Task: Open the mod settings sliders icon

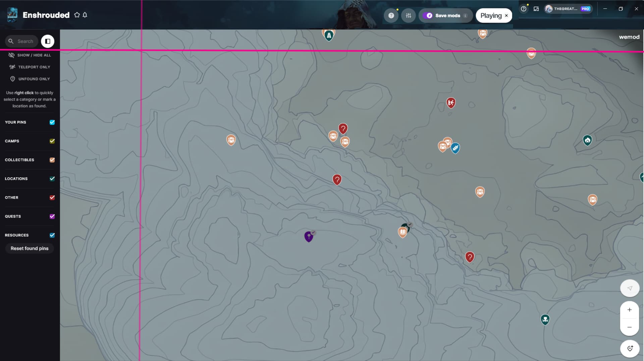Action: [x=408, y=15]
